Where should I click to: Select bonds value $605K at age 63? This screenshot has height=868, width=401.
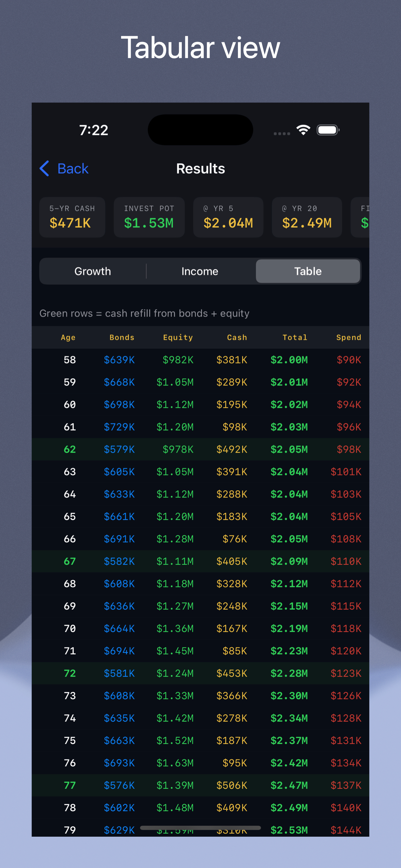coord(119,472)
